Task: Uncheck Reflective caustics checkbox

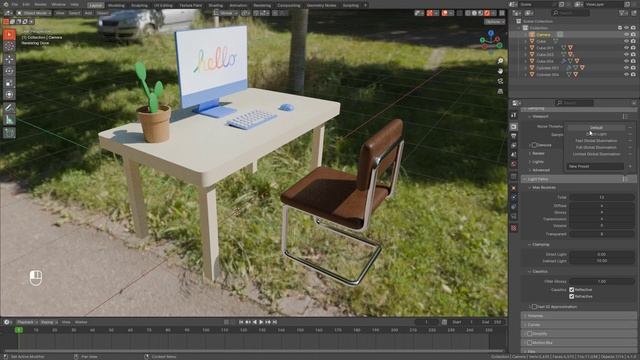Action: coord(572,289)
